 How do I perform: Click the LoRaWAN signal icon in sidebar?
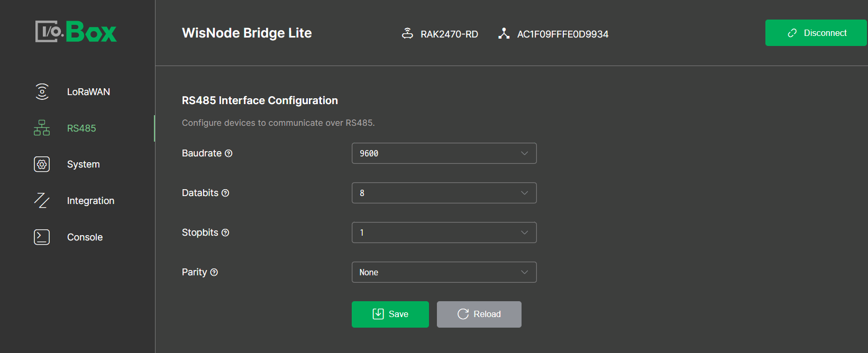click(42, 91)
